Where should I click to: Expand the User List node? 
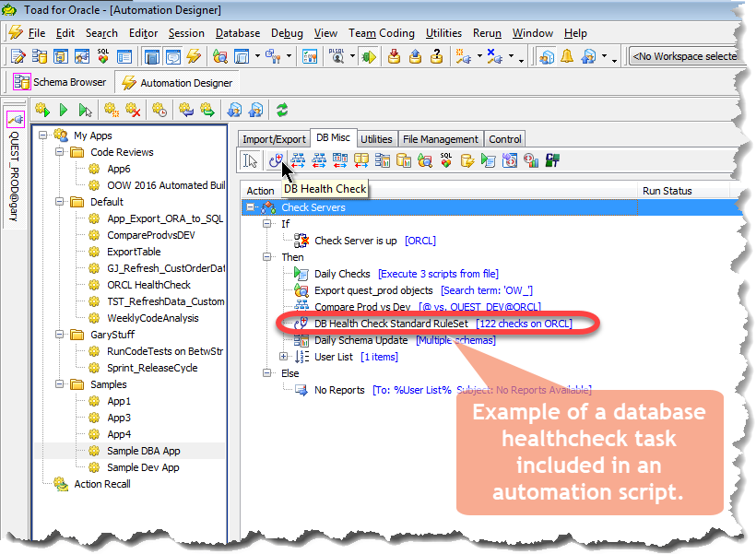(284, 357)
